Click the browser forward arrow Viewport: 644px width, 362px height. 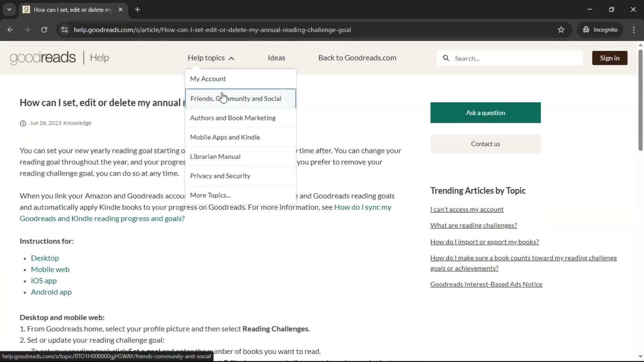[27, 30]
